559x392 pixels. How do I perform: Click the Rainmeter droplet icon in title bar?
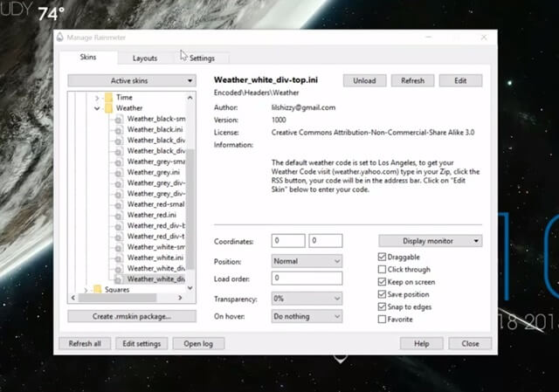coord(60,37)
